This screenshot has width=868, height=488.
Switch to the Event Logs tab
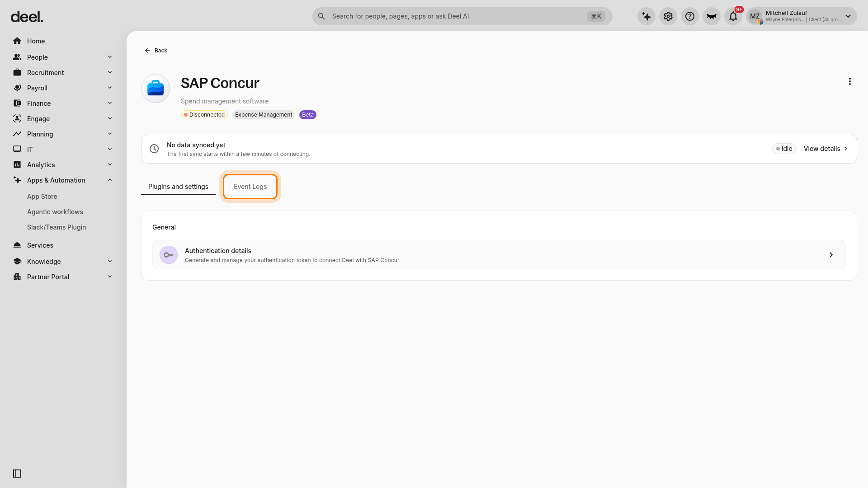(250, 187)
